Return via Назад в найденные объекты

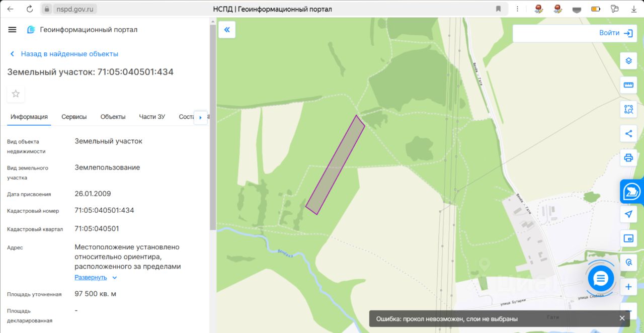click(64, 54)
